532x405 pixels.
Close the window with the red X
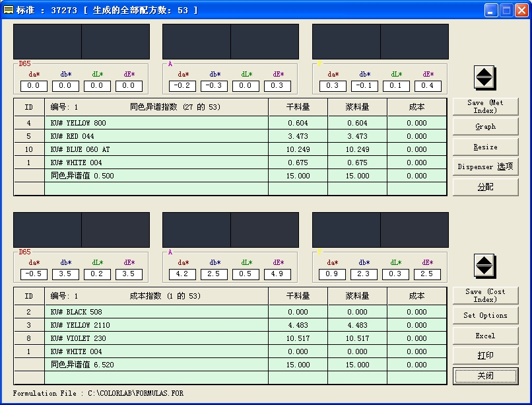521,10
